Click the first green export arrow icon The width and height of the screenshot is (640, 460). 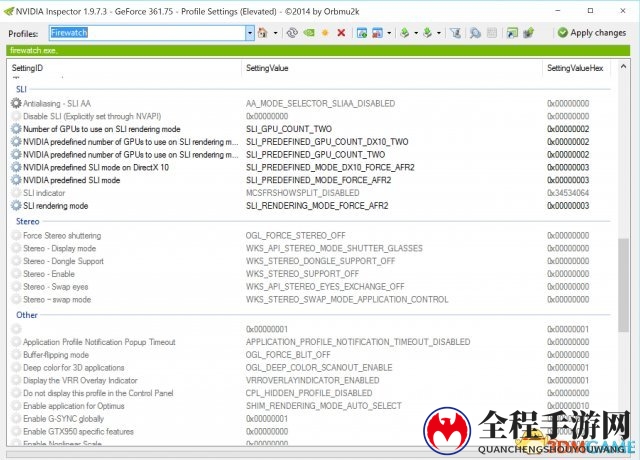(404, 33)
